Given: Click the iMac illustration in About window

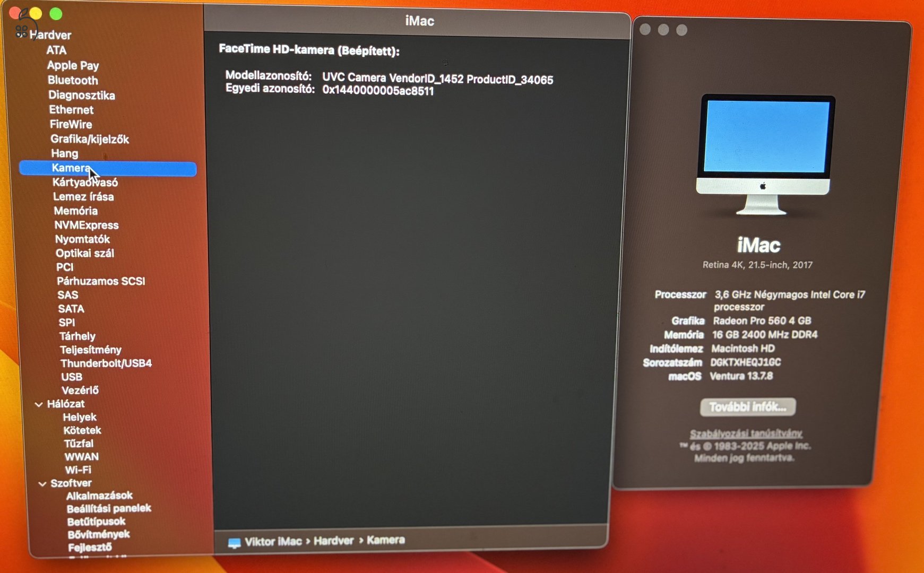Looking at the screenshot, I should tap(764, 154).
